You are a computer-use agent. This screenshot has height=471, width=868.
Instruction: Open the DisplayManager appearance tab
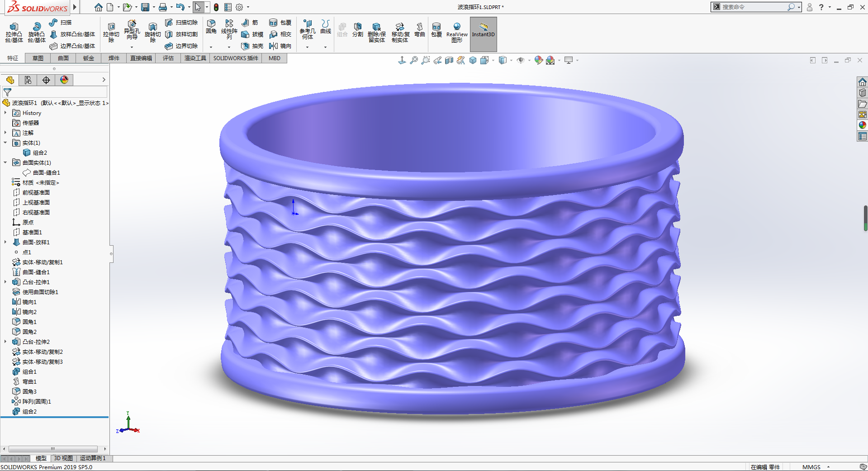click(x=64, y=80)
